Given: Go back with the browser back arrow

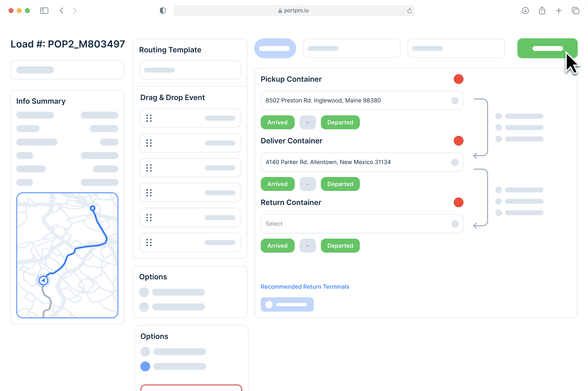Looking at the screenshot, I should point(62,10).
